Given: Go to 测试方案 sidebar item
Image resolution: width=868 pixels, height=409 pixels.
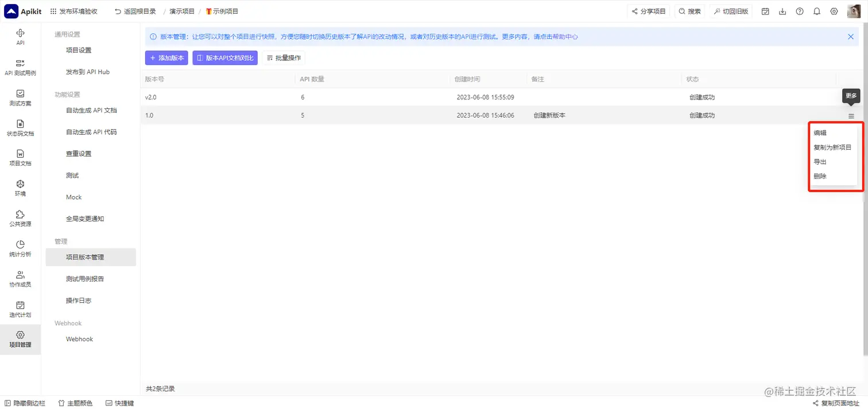Looking at the screenshot, I should click(20, 98).
